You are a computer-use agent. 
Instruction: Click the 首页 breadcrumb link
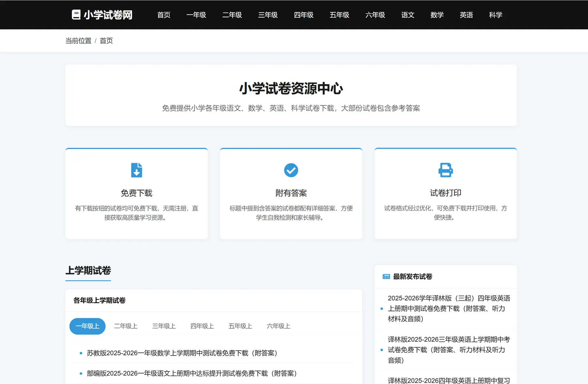[106, 41]
